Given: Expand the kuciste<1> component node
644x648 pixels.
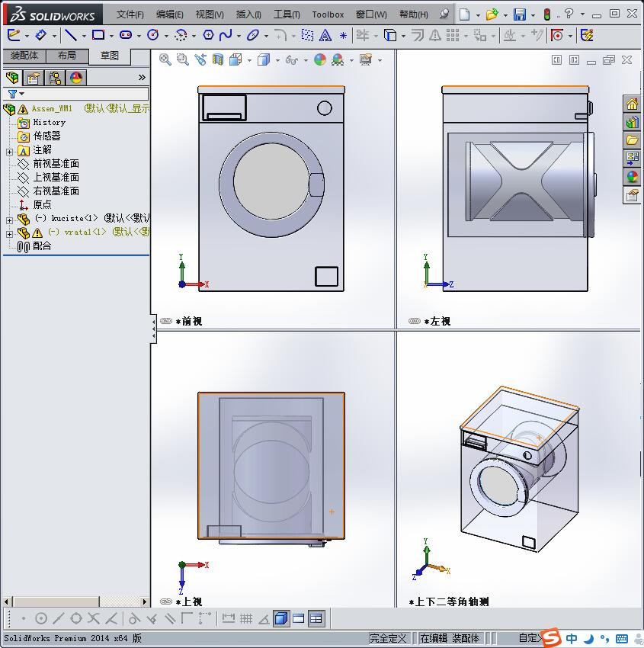Looking at the screenshot, I should point(9,220).
